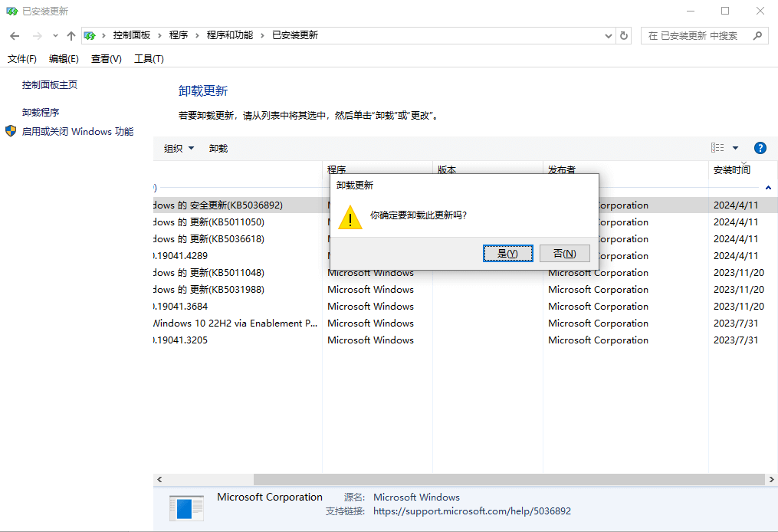This screenshot has width=778, height=532.
Task: Click the Microsoft Windows thumbnail in the details pane
Action: coord(186,507)
